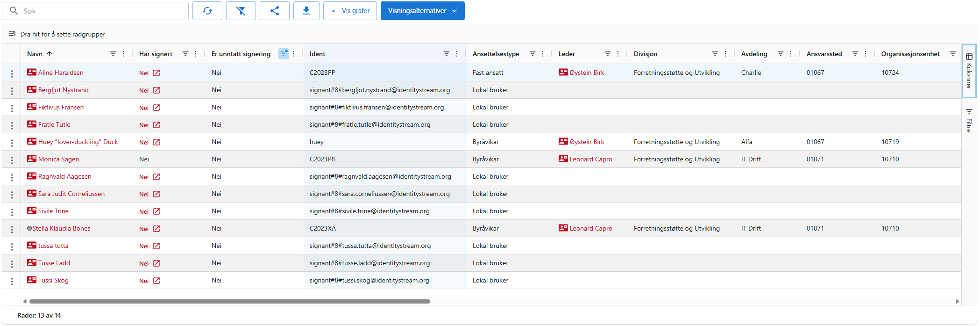The image size is (980, 326).
Task: Click the filter icon in the Ident column
Action: pyautogui.click(x=446, y=54)
